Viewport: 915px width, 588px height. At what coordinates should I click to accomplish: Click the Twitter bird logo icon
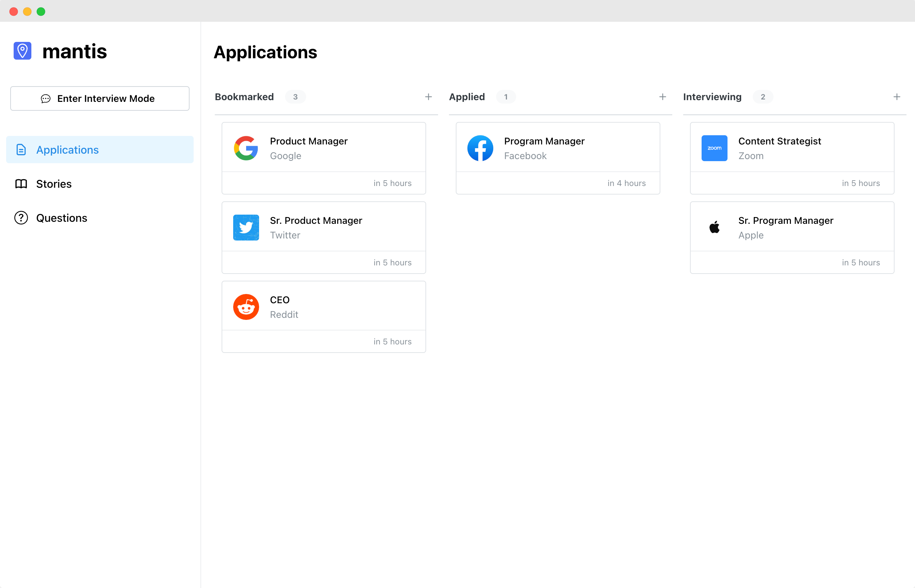click(246, 228)
